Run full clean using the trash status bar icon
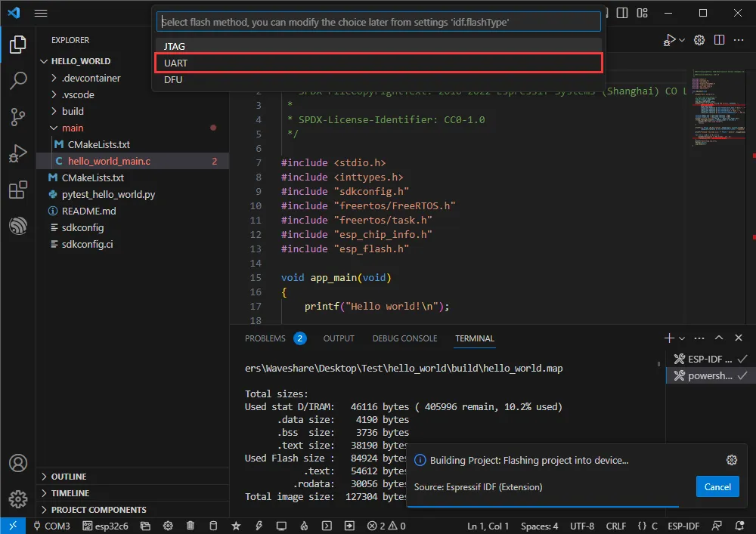756x534 pixels. [x=191, y=526]
